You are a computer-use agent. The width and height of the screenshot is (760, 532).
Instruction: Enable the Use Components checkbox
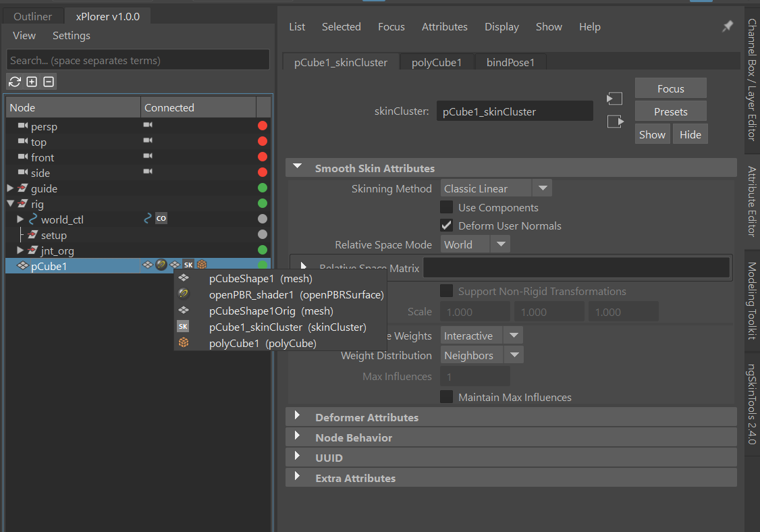[x=446, y=207]
